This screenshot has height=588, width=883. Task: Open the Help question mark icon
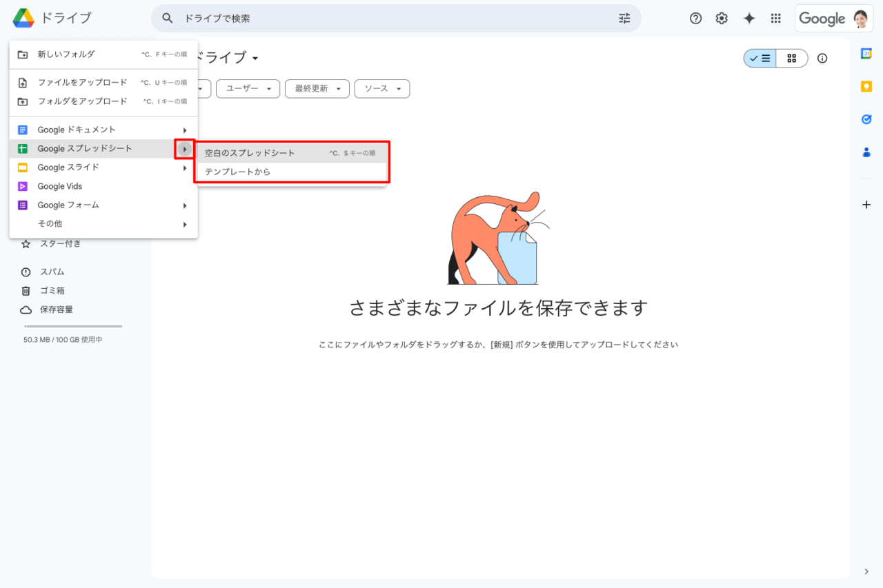click(695, 19)
